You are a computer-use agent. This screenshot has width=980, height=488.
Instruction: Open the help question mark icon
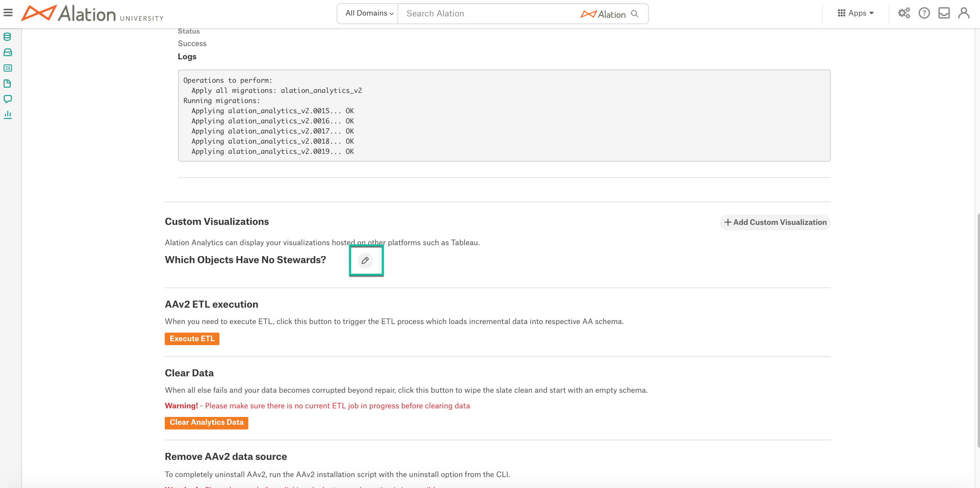[924, 13]
